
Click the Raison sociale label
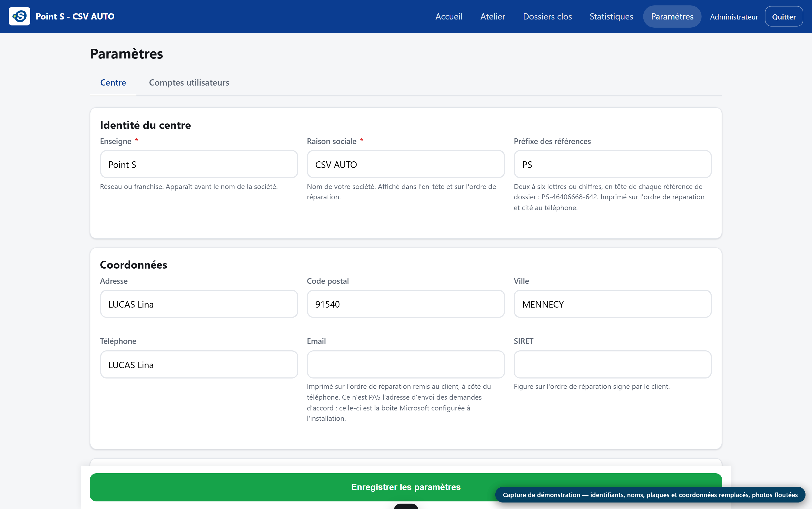click(332, 141)
